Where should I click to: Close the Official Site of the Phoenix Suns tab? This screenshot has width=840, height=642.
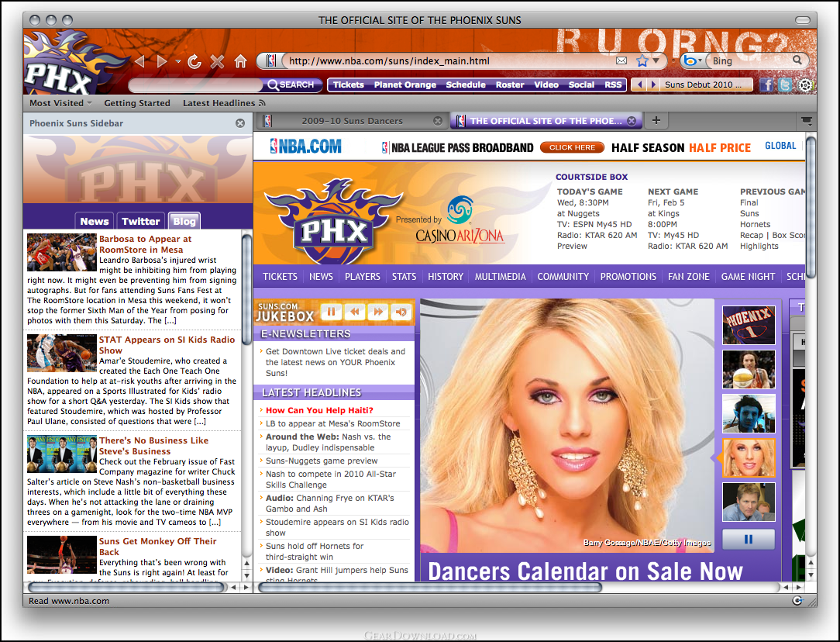tap(632, 121)
